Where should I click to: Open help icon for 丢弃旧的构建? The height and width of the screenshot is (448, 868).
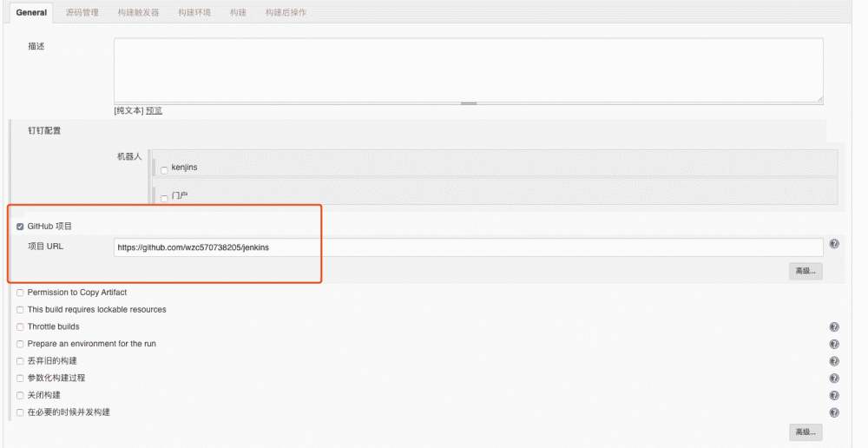[834, 361]
